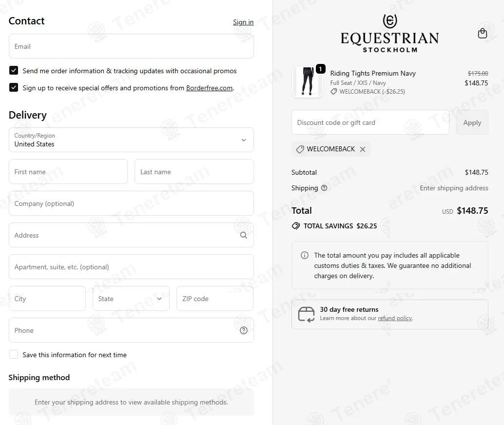
Task: Uncheck order information & tracking updates checkbox
Action: coord(14,71)
